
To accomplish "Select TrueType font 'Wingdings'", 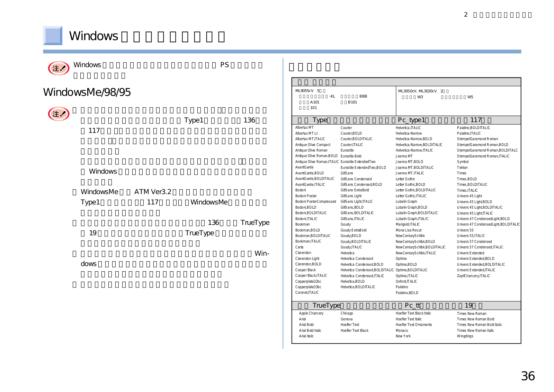I will [465, 336].
